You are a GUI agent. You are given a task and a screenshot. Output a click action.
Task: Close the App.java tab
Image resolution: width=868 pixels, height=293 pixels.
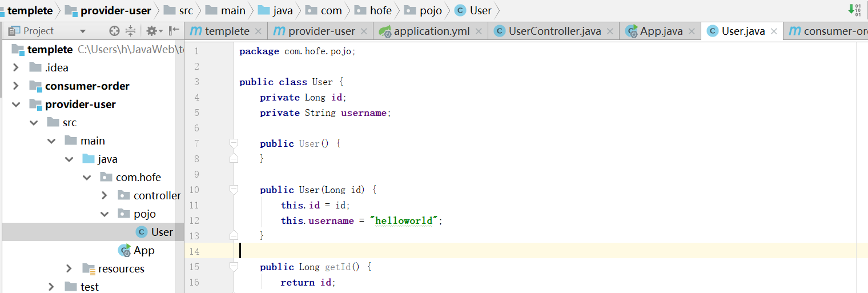(692, 31)
